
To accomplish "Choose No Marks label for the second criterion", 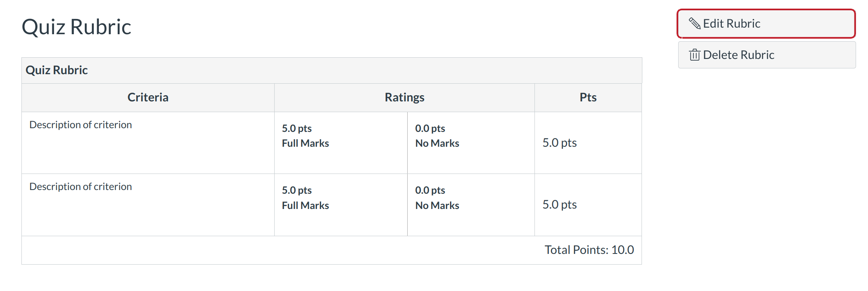I will tap(437, 205).
